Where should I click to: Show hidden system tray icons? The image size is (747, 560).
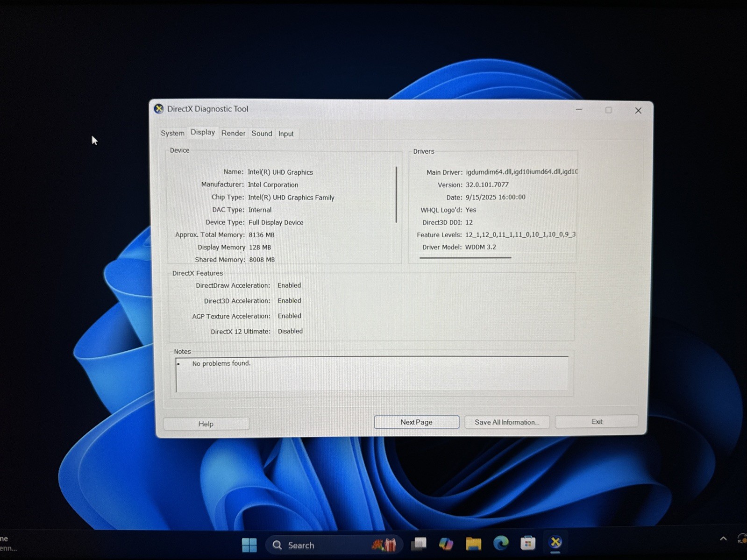point(723,539)
